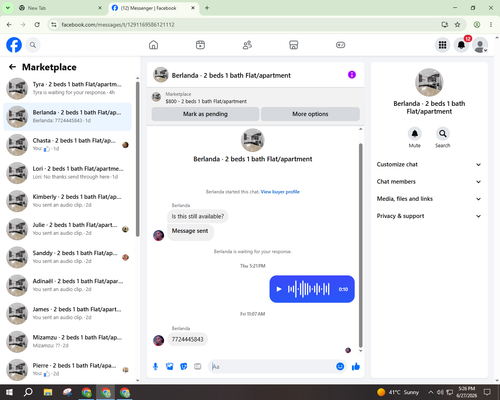
Task: Click the back arrow beside Marketplace
Action: [x=12, y=67]
